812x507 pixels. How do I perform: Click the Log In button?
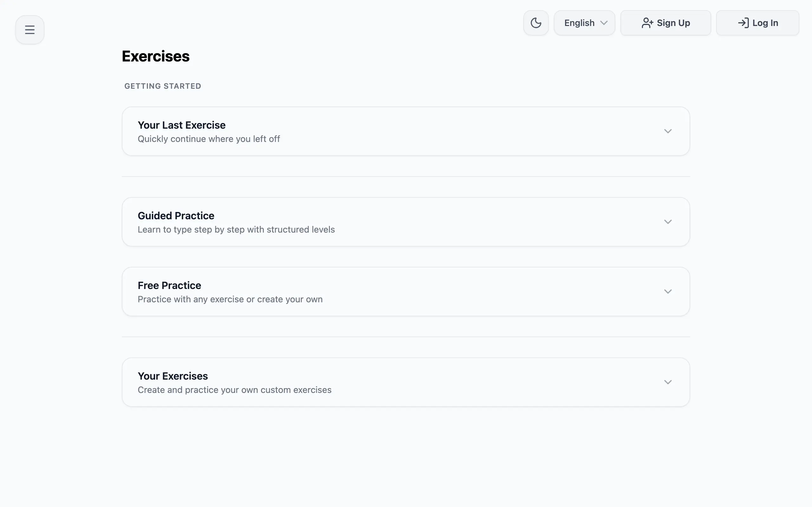[x=758, y=23]
